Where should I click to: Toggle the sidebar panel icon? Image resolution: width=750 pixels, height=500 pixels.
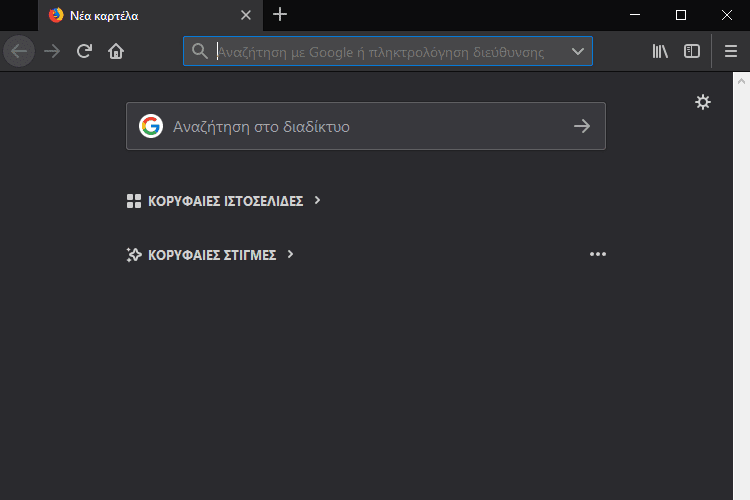coord(692,51)
